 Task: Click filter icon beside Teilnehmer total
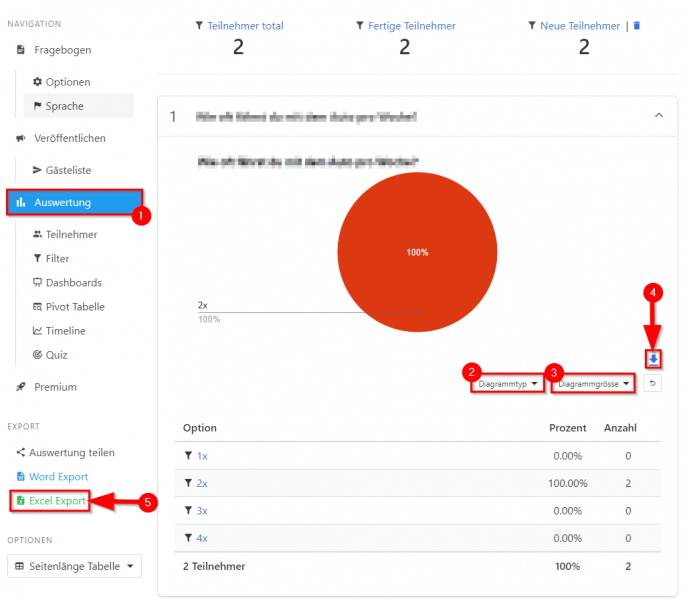pos(199,26)
